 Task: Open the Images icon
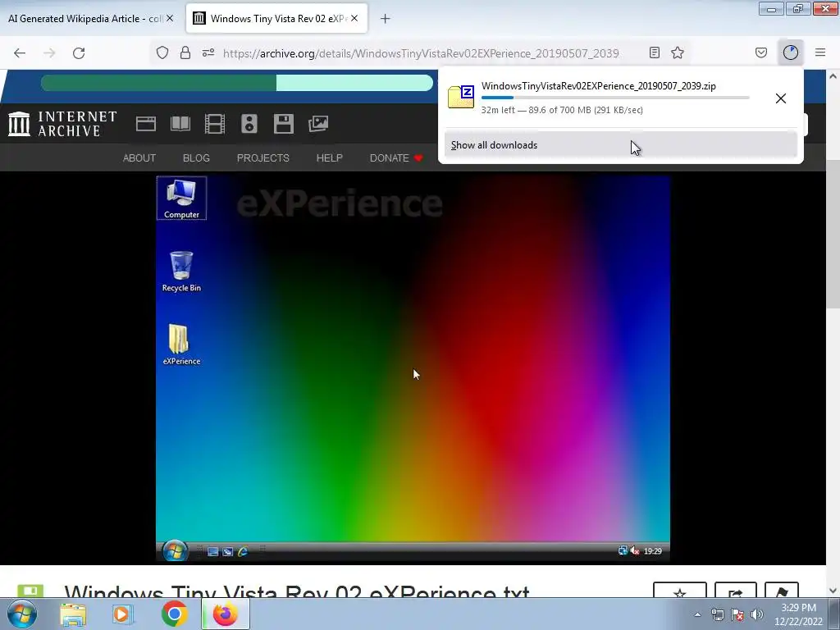coord(318,124)
